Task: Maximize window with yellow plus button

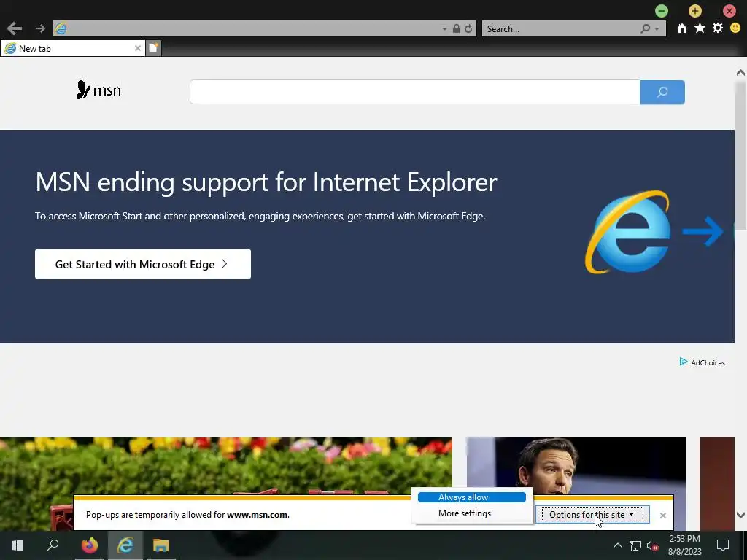Action: (695, 10)
